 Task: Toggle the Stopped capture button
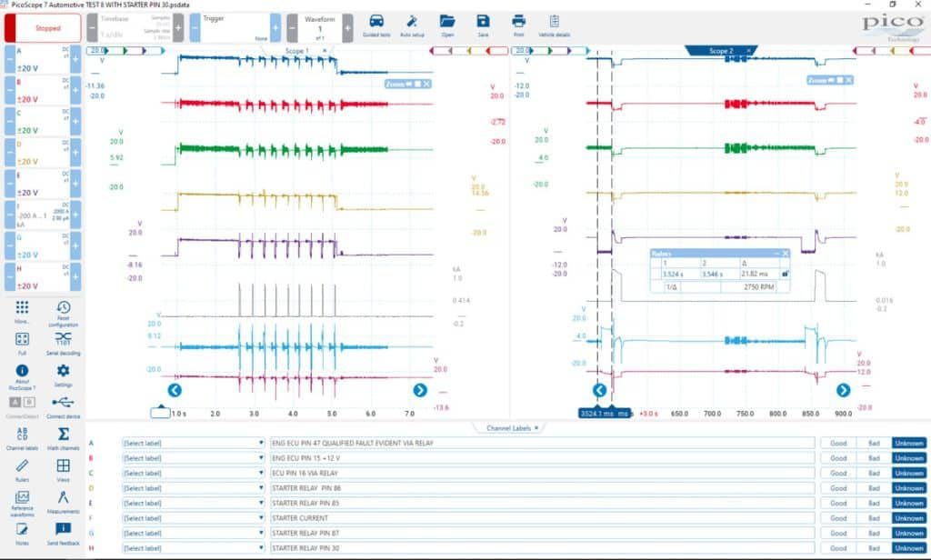click(43, 28)
